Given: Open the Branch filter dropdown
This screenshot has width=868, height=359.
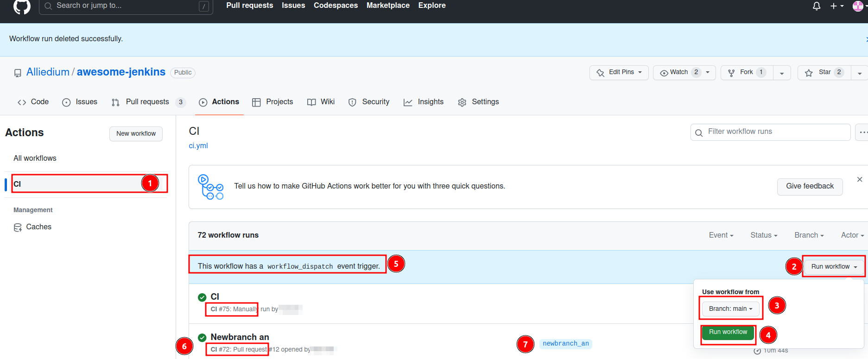Looking at the screenshot, I should coord(809,235).
